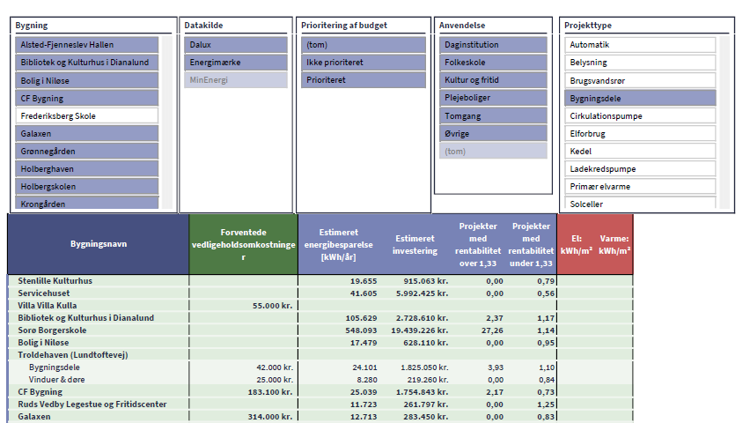Image resolution: width=750 pixels, height=423 pixels.
Task: Sort by Bygningsnavn column header
Action: click(x=98, y=244)
